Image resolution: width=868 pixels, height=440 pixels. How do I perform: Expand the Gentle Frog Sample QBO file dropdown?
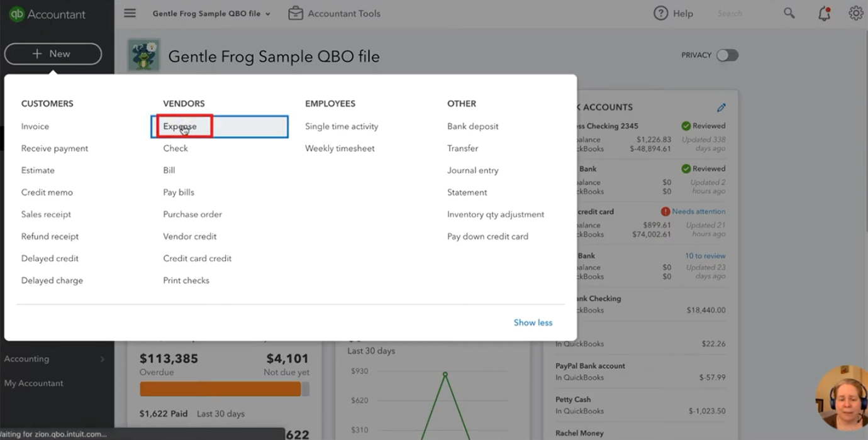[x=211, y=13]
